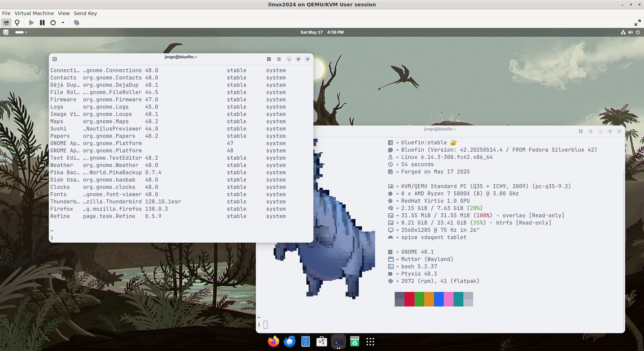644x351 pixels.
Task: Launch Firefox from the dock
Action: click(x=273, y=341)
